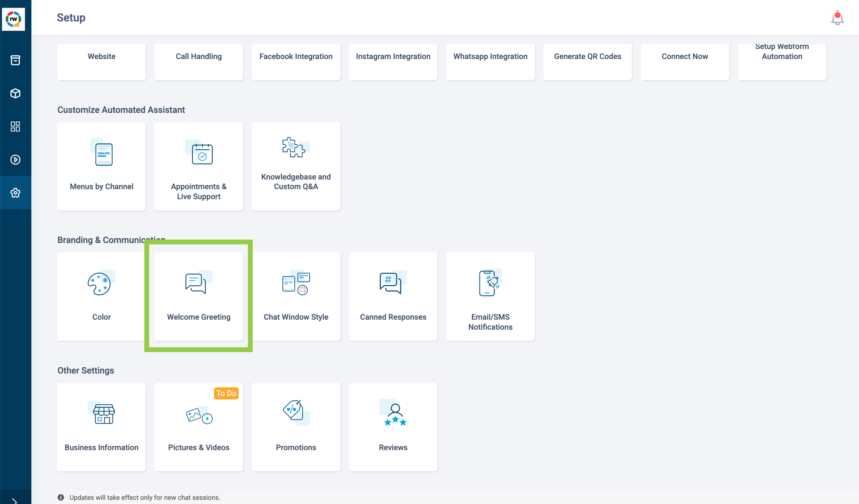
Task: Open Email/SMS Notifications card
Action: [490, 296]
